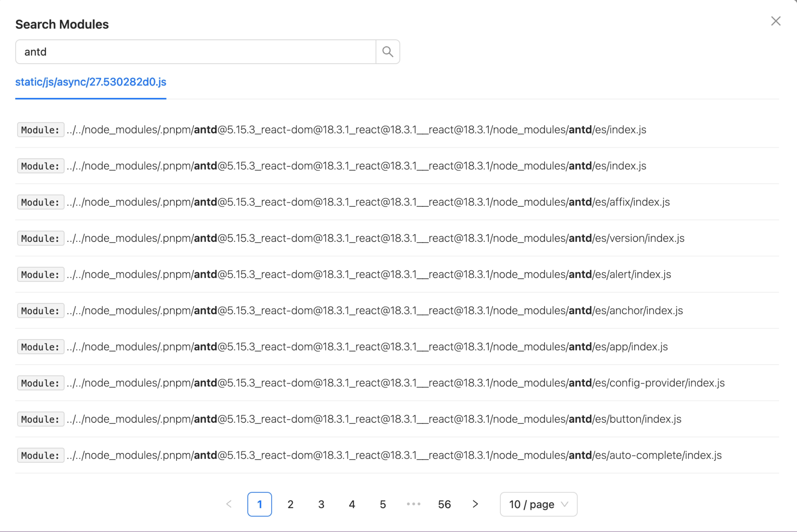
Task: Jump to page 2
Action: tap(290, 504)
